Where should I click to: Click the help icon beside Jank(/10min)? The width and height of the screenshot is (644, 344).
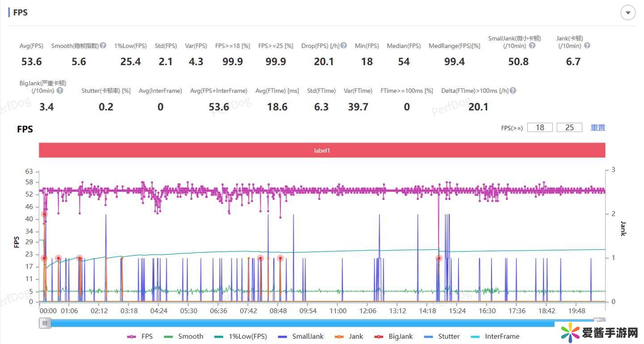[587, 46]
